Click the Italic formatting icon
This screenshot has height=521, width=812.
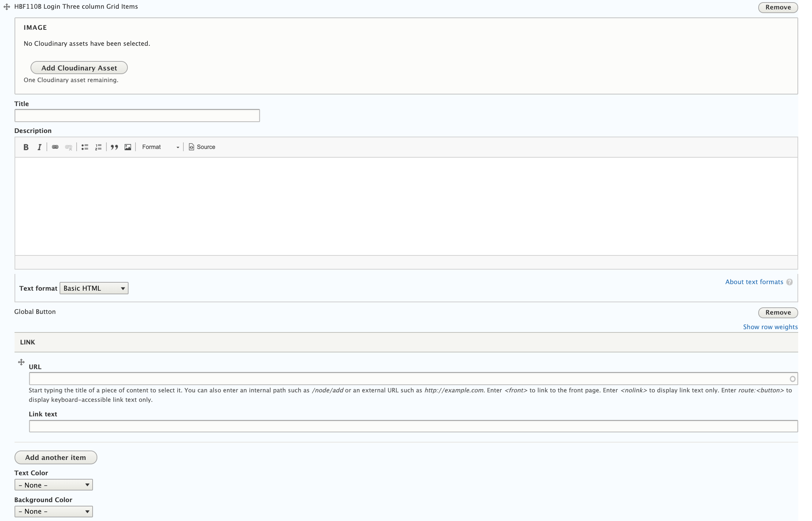39,147
